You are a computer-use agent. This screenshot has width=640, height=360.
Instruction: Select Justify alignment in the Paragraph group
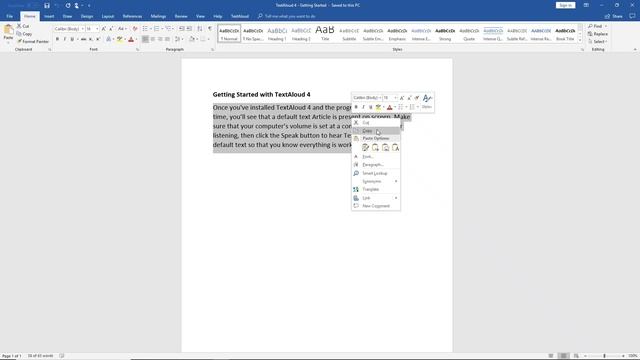[167, 39]
